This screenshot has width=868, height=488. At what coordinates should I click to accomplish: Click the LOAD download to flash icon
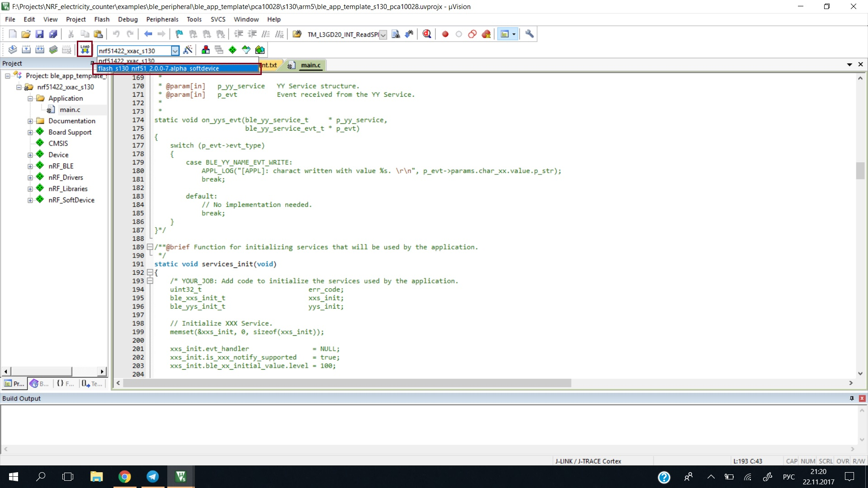[85, 49]
